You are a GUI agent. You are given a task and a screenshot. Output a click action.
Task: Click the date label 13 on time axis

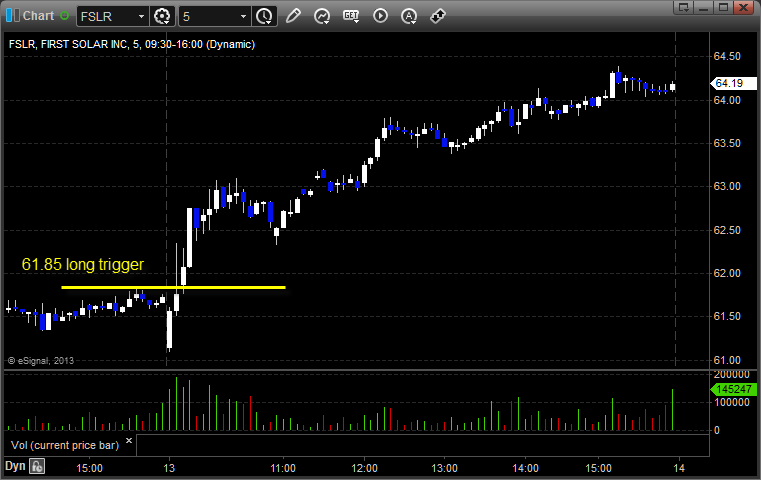click(x=169, y=468)
